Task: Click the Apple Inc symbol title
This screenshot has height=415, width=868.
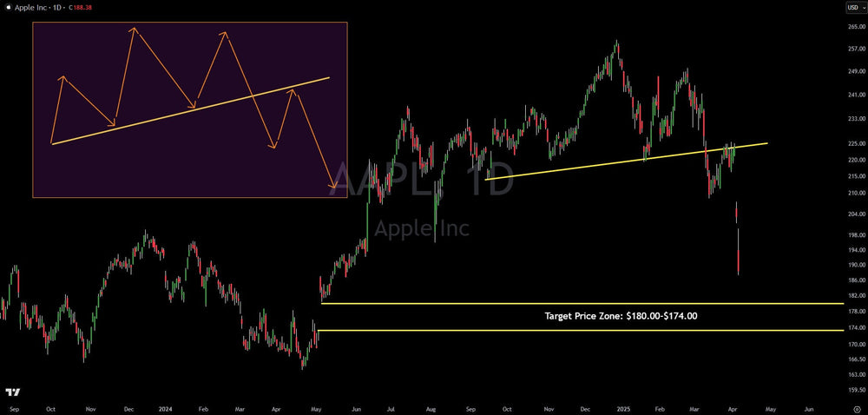Action: click(x=30, y=9)
